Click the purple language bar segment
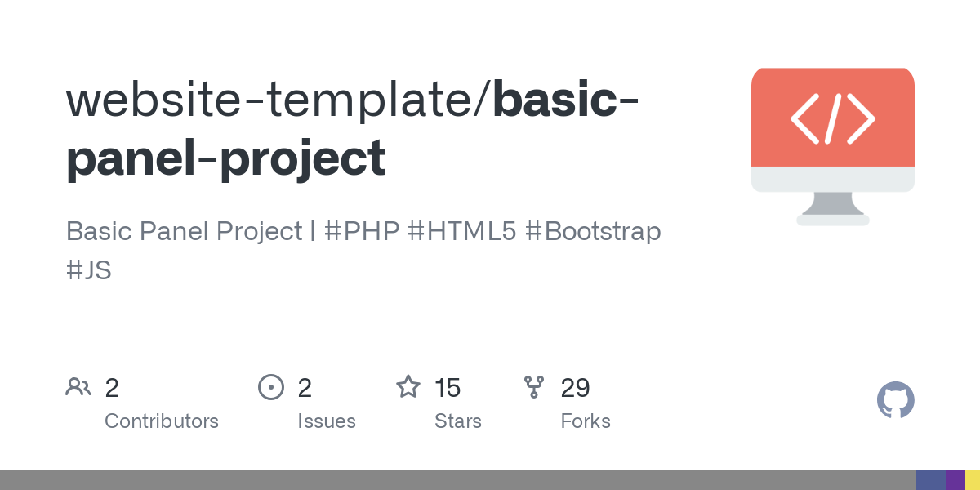 click(955, 480)
